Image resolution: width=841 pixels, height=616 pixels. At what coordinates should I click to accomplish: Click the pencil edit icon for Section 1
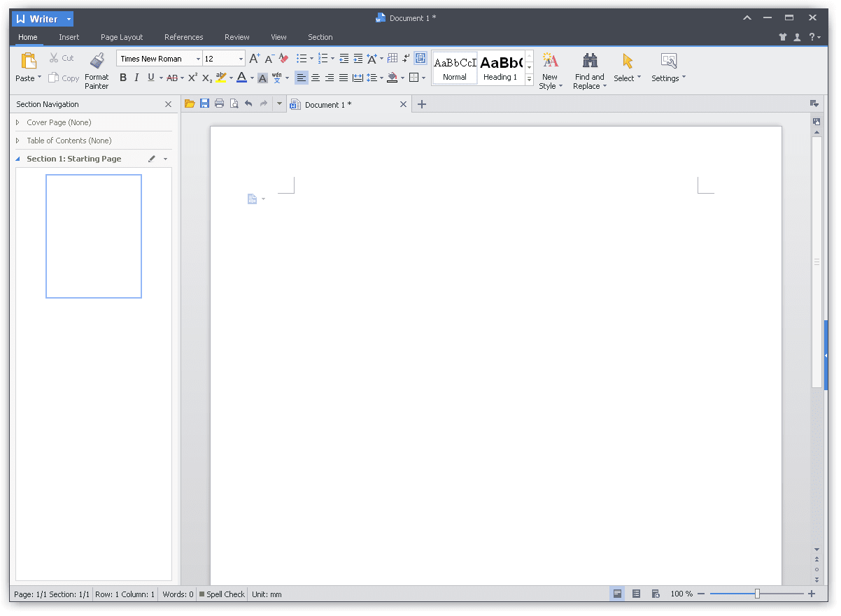[152, 159]
